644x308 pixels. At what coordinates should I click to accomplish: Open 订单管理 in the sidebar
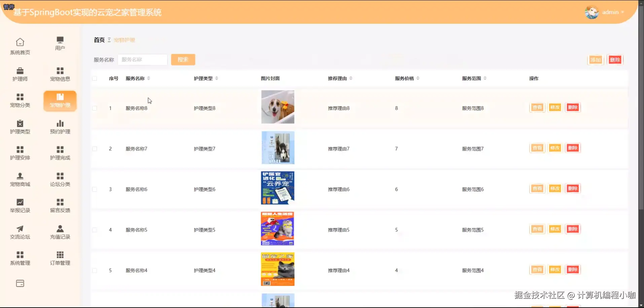click(60, 258)
